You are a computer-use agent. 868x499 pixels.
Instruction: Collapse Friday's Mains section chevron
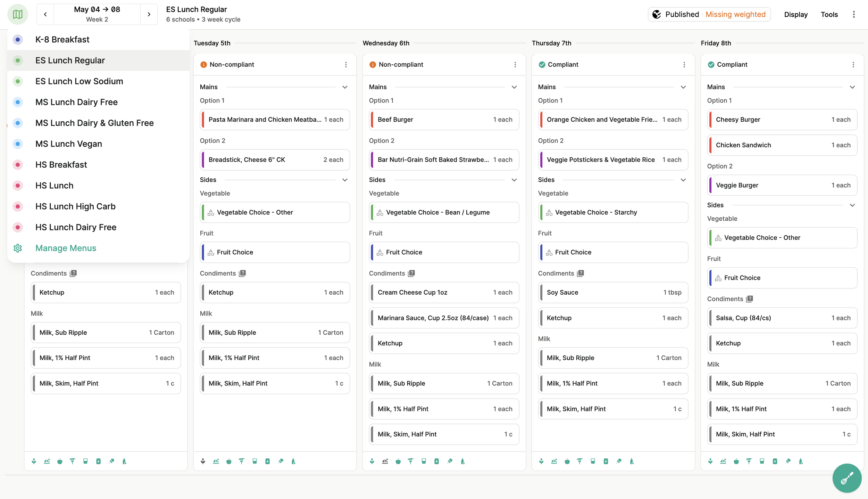(x=852, y=87)
